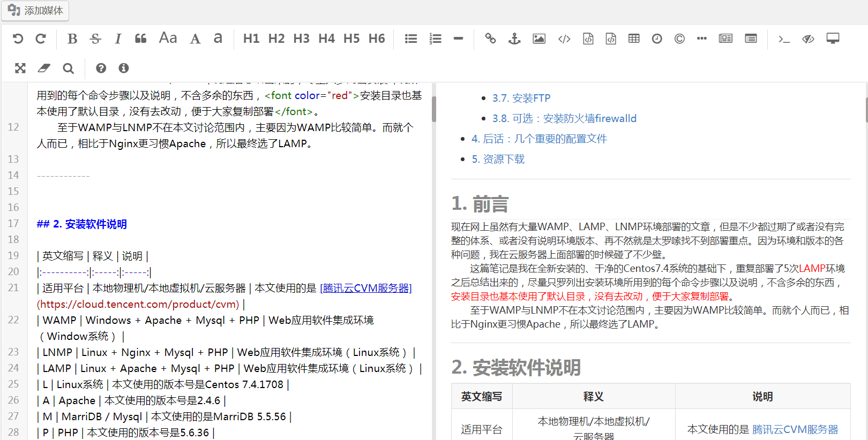Insert a table
The height and width of the screenshot is (440, 868).
[x=634, y=39]
